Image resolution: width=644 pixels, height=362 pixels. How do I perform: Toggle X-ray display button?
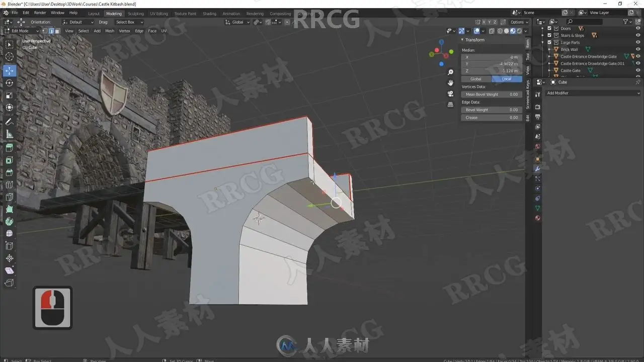pyautogui.click(x=492, y=31)
